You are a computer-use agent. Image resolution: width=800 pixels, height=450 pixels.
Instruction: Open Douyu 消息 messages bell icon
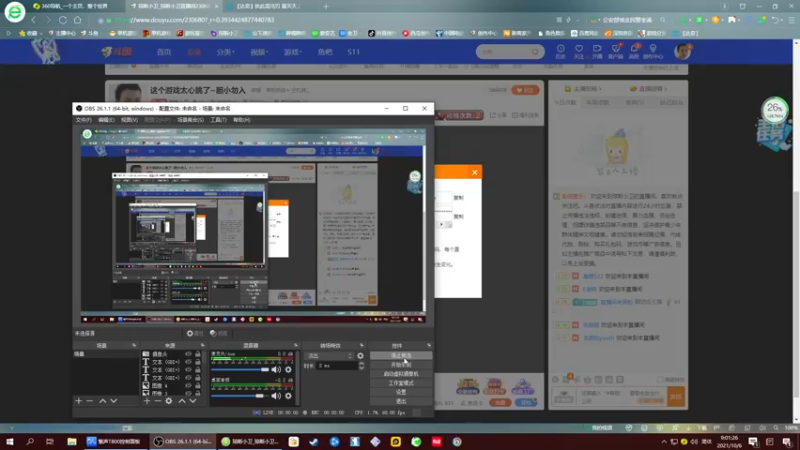point(634,51)
